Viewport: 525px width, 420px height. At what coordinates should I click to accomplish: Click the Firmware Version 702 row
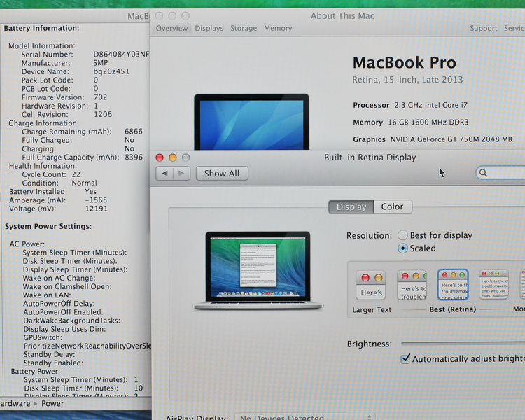[x=64, y=97]
